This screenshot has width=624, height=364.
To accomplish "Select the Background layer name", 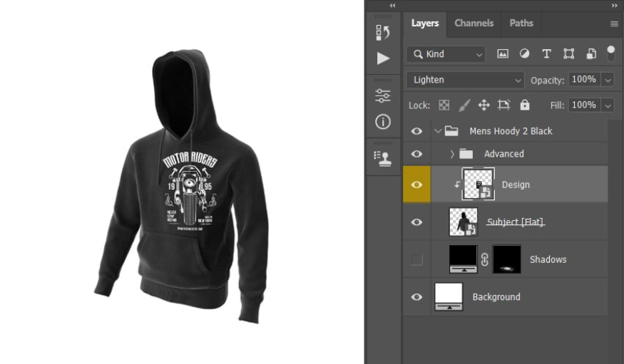I will (496, 297).
